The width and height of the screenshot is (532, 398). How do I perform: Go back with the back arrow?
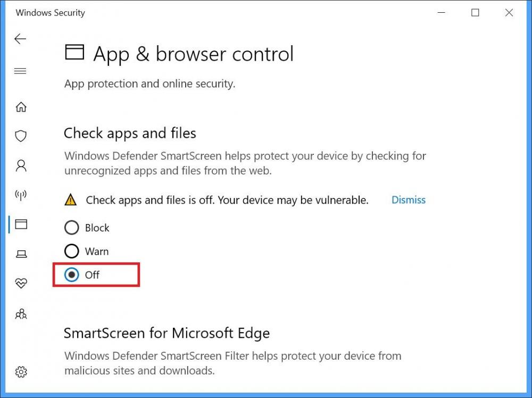click(20, 39)
